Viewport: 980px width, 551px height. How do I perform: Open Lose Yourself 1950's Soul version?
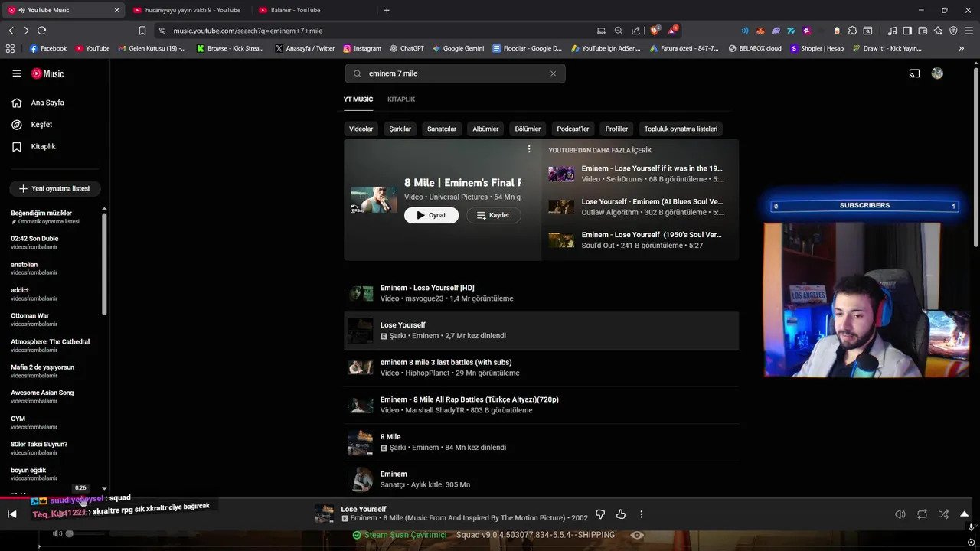pyautogui.click(x=637, y=240)
